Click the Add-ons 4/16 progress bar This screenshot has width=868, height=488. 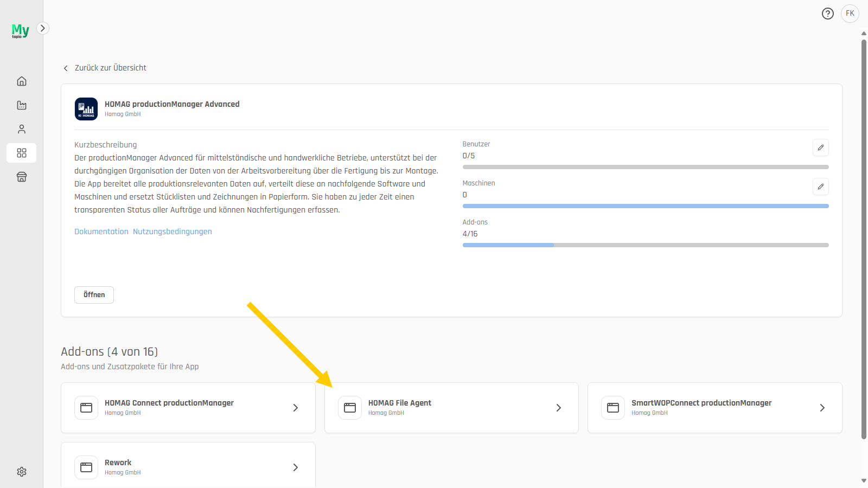pos(646,245)
